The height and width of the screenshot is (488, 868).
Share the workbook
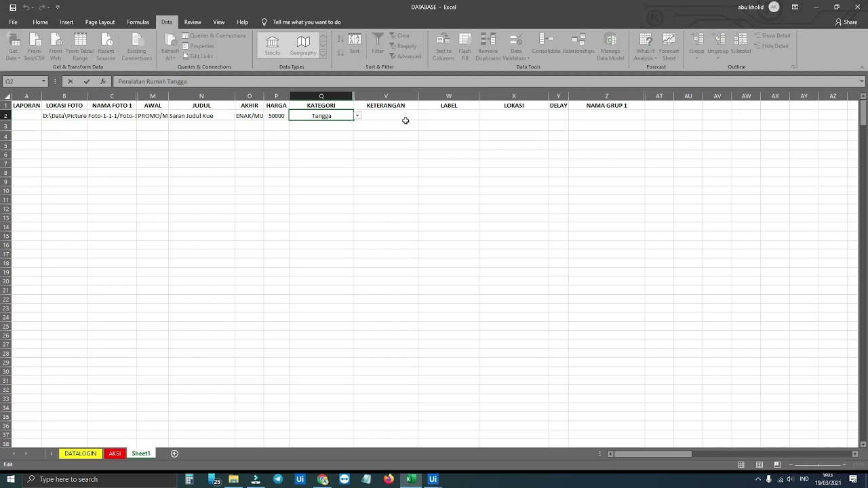click(x=846, y=22)
